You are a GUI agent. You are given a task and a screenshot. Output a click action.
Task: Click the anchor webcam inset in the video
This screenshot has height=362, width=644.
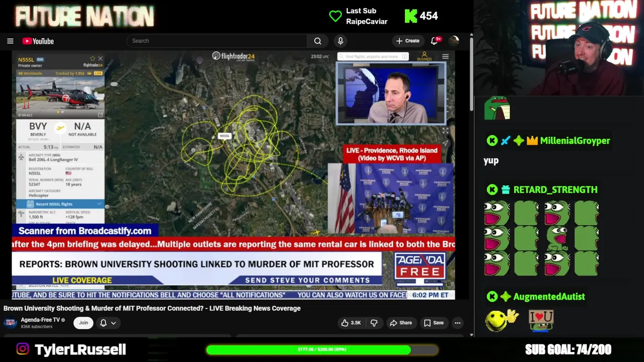[x=391, y=93]
